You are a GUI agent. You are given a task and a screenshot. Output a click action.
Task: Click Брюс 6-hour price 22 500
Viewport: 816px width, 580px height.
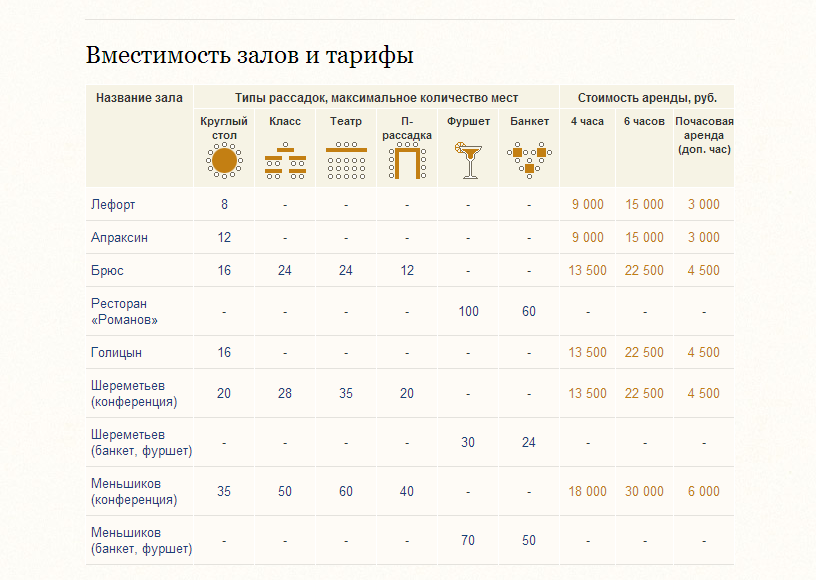point(644,270)
